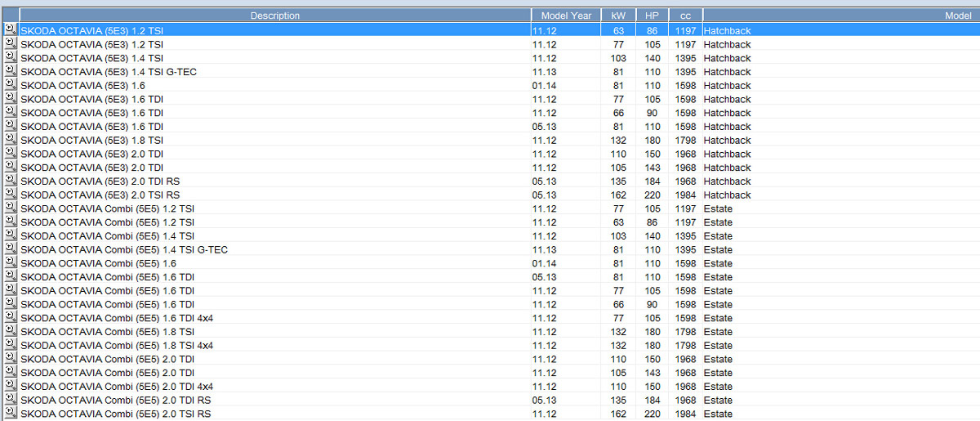The height and width of the screenshot is (421, 980).
Task: Select the Combi 1.6 TDI row with model year 05.13
Action: [490, 276]
